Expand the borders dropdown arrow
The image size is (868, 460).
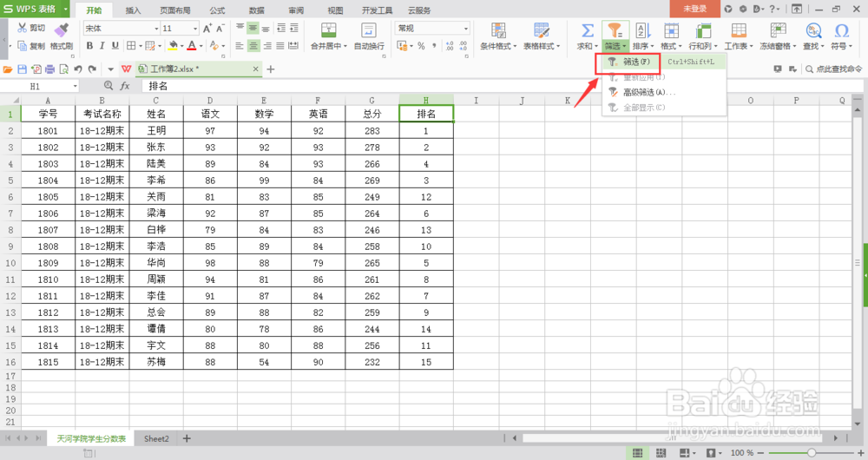[140, 47]
